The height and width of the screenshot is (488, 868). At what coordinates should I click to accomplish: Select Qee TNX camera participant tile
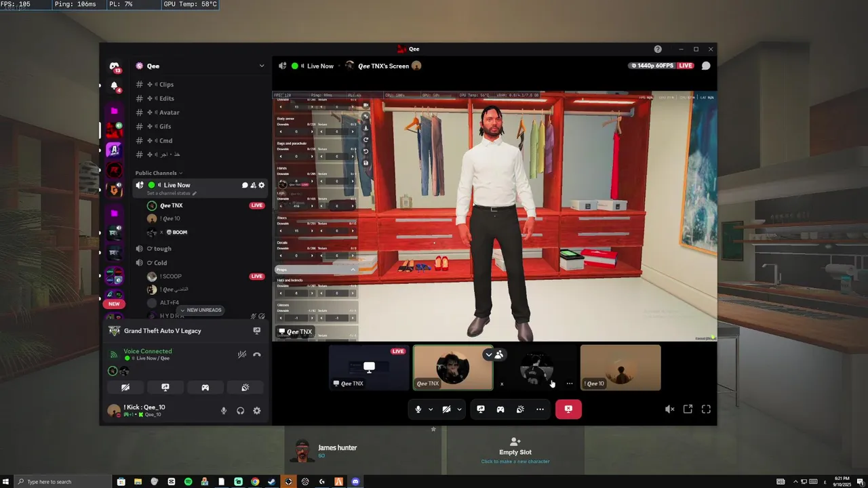click(x=453, y=367)
